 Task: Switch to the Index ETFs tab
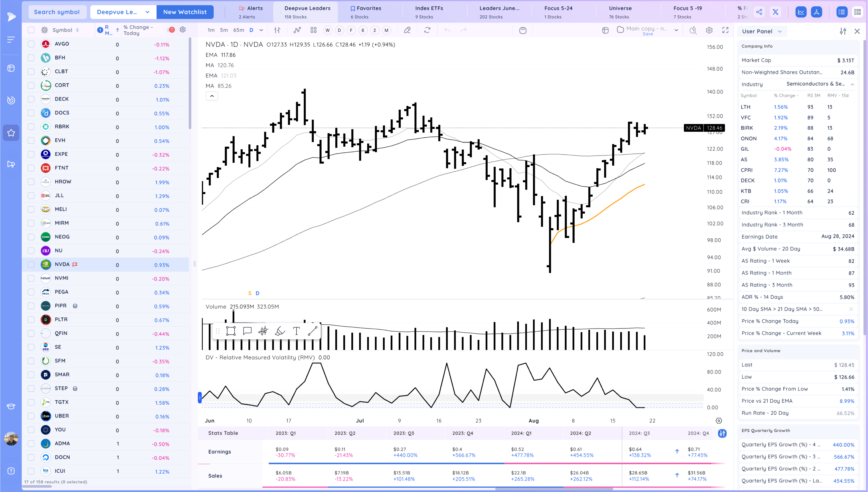tap(429, 12)
